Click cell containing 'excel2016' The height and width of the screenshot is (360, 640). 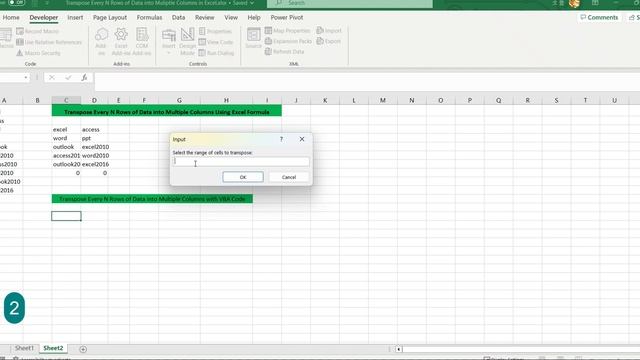94,164
